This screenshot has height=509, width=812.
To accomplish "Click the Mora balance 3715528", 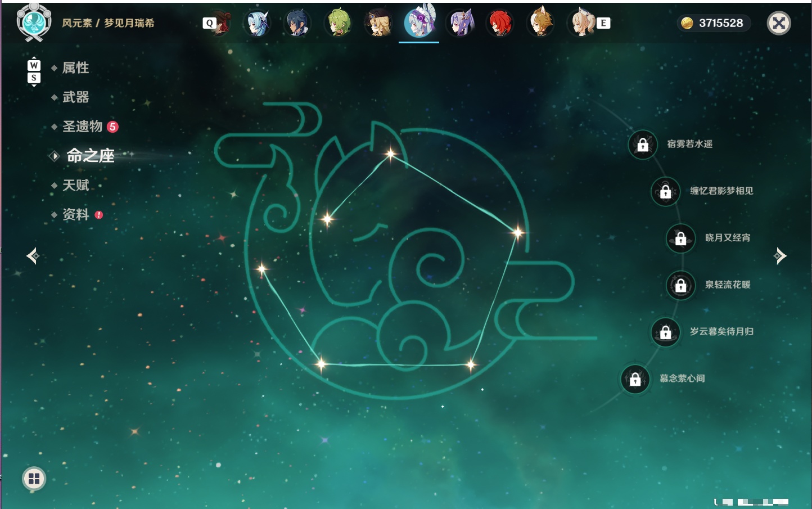I will (713, 23).
